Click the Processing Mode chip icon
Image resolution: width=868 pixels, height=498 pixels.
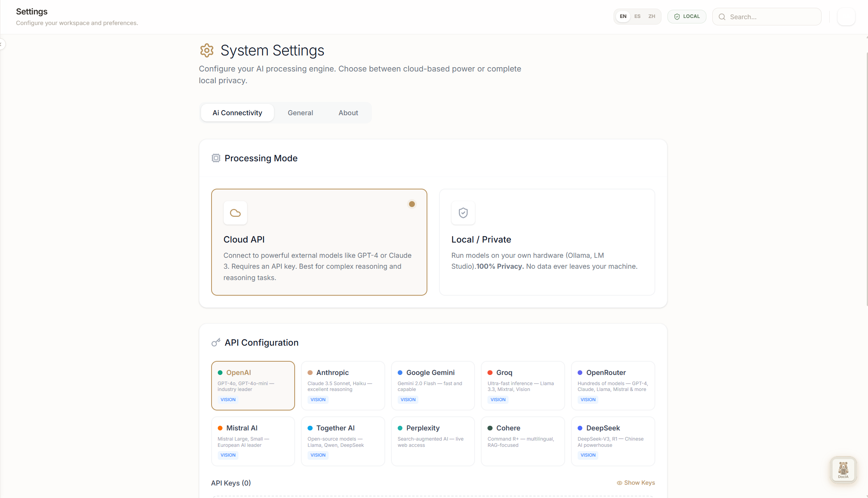coord(216,158)
